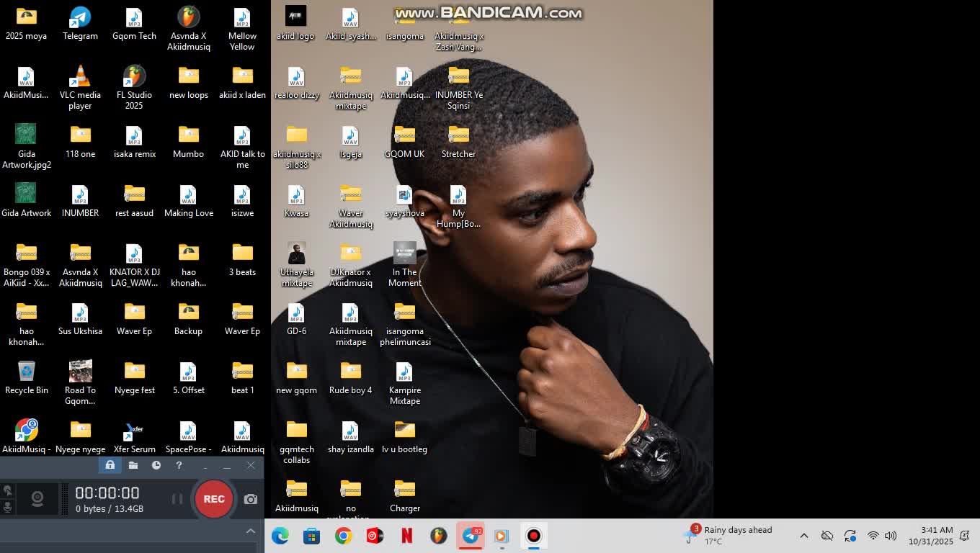The image size is (980, 553).
Task: Click the Bandicam pause button
Action: tap(177, 499)
